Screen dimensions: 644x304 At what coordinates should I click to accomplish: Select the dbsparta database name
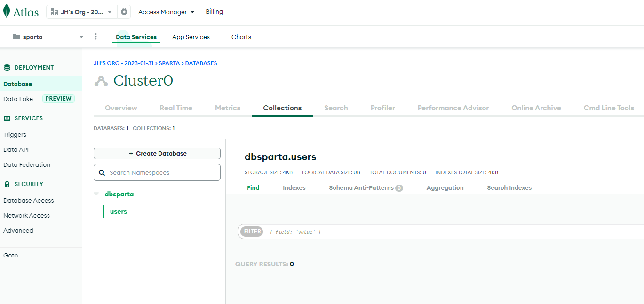[x=119, y=194]
